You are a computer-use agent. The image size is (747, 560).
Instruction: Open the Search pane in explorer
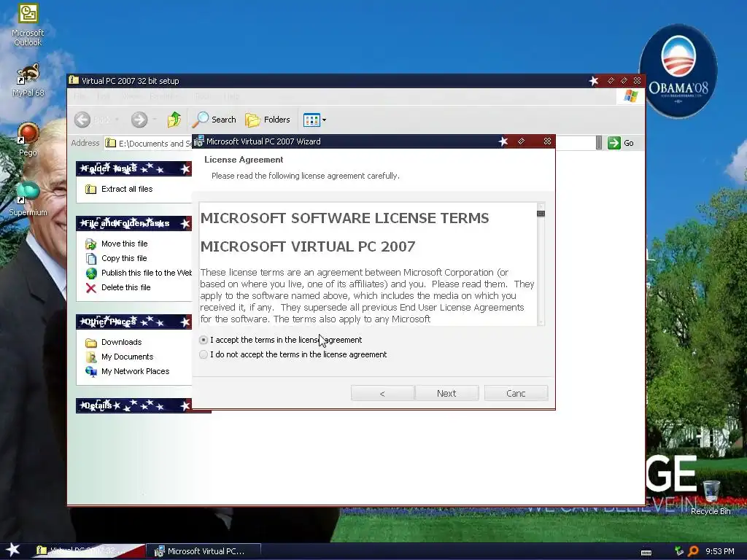[x=214, y=120]
